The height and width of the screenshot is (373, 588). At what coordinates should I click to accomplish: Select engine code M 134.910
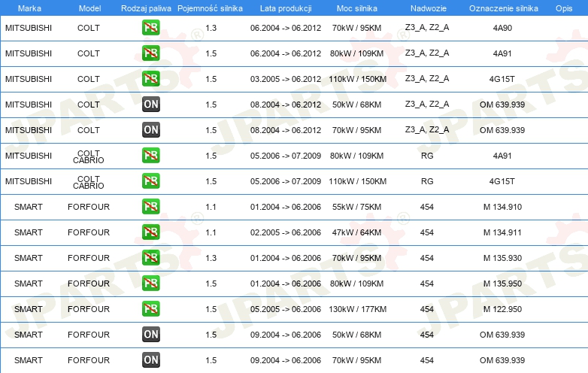tap(502, 207)
